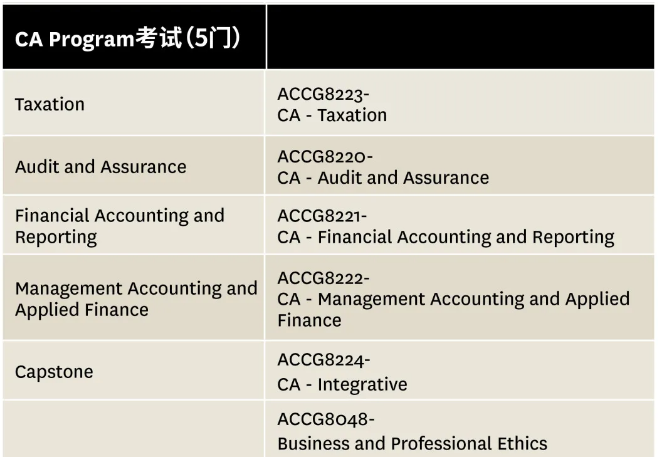658x458 pixels.
Task: Select the CA - Integrative text
Action: 342,384
